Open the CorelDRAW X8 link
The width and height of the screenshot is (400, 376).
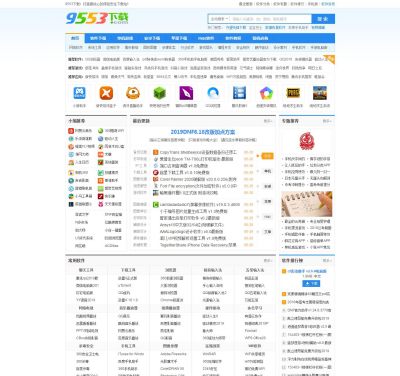coord(172,369)
